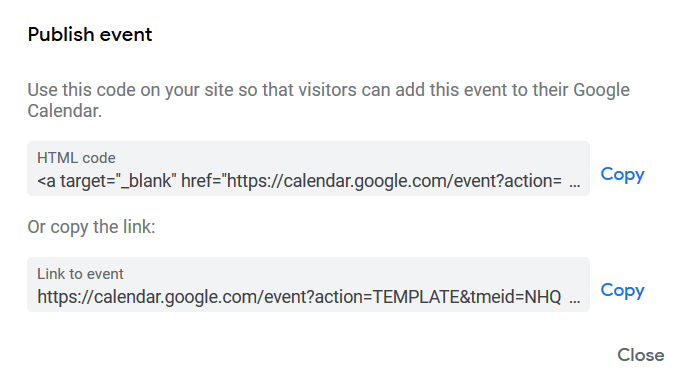Click the instructions paragraph about Google Calendar
The image size is (680, 380).
(328, 100)
